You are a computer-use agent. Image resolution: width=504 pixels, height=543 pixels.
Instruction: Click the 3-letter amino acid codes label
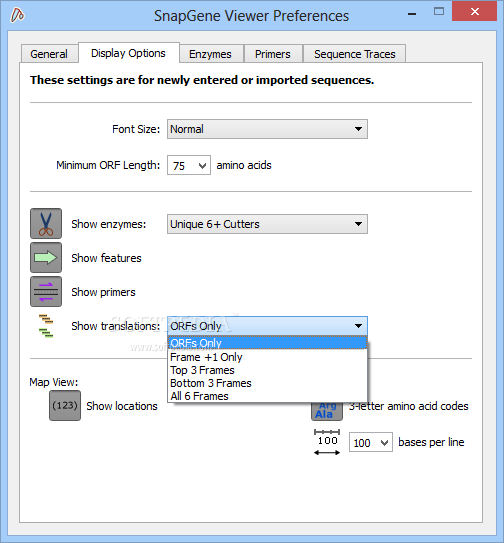click(x=409, y=406)
